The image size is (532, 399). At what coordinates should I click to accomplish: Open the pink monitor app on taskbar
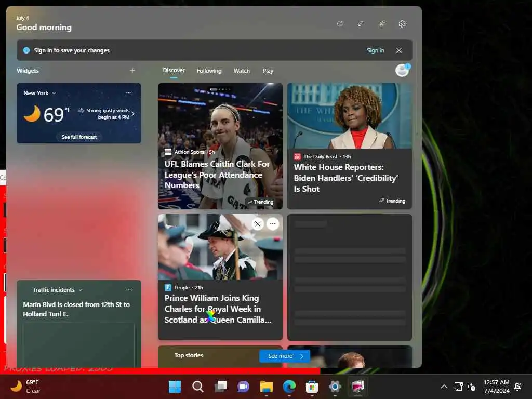357,387
